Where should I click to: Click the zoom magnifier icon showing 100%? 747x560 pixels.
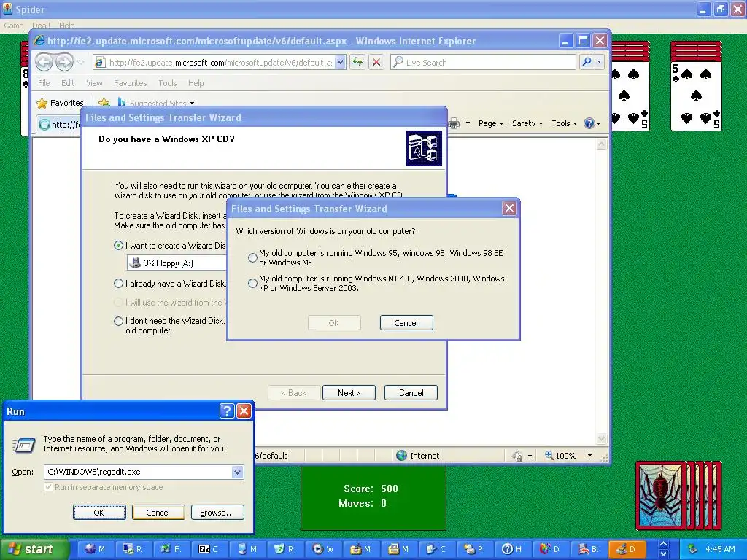pos(549,455)
